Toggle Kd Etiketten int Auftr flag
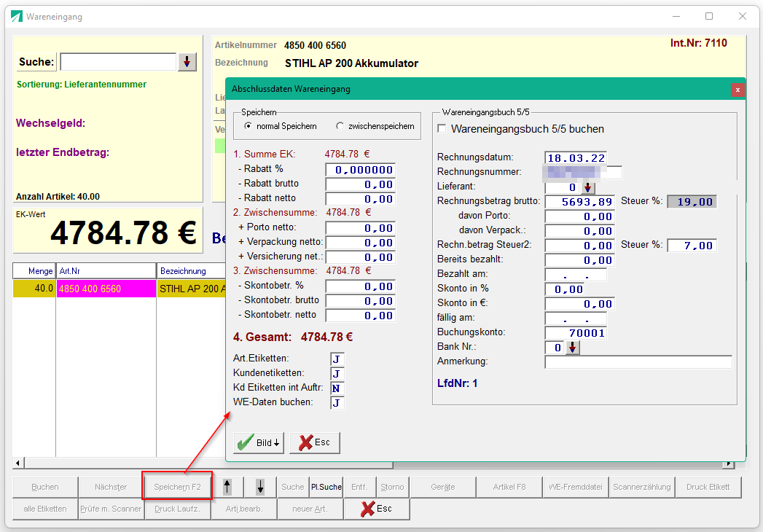763x532 pixels. (x=337, y=388)
